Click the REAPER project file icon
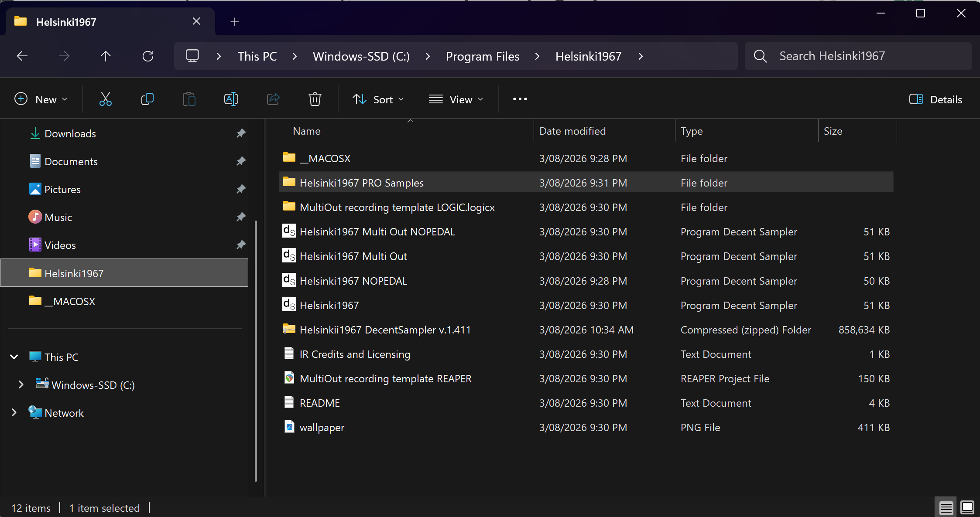 (289, 378)
